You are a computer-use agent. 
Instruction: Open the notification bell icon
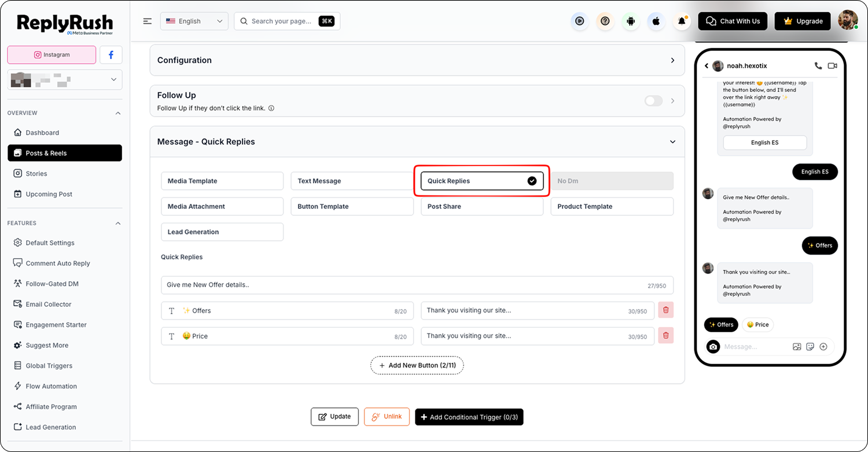(682, 21)
